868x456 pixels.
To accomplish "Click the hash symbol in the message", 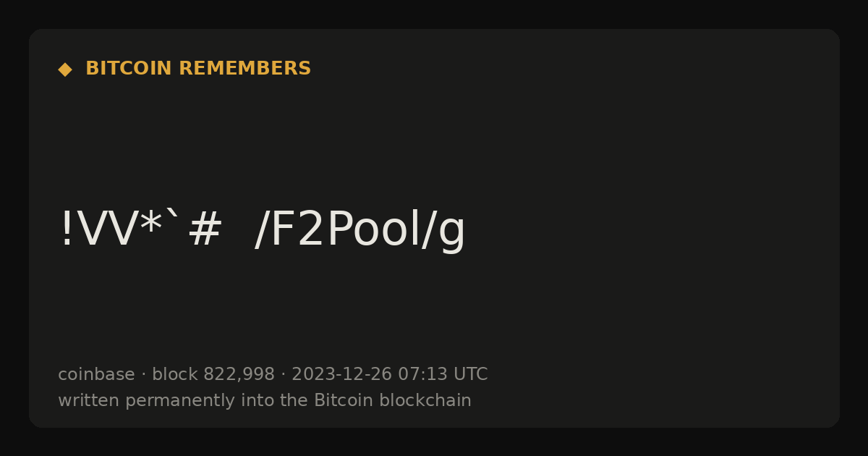I will tap(205, 230).
